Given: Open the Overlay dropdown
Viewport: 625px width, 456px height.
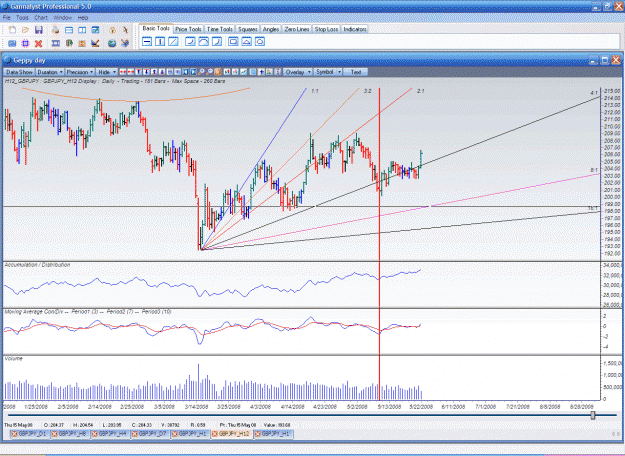Looking at the screenshot, I should pos(298,72).
